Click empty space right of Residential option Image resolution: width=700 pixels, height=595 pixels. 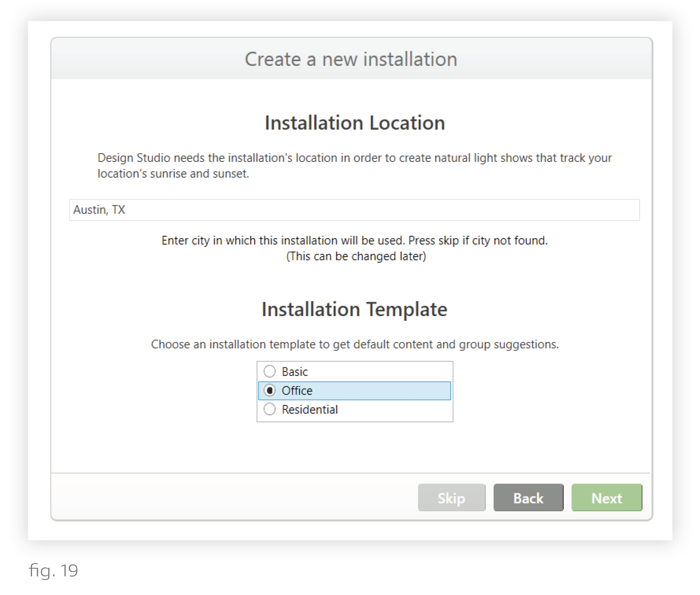[394, 410]
